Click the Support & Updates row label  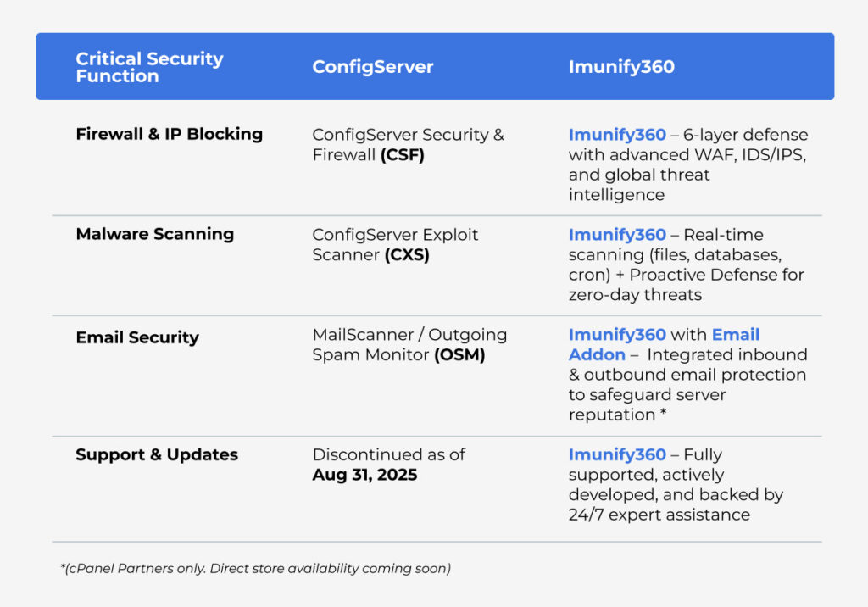157,455
